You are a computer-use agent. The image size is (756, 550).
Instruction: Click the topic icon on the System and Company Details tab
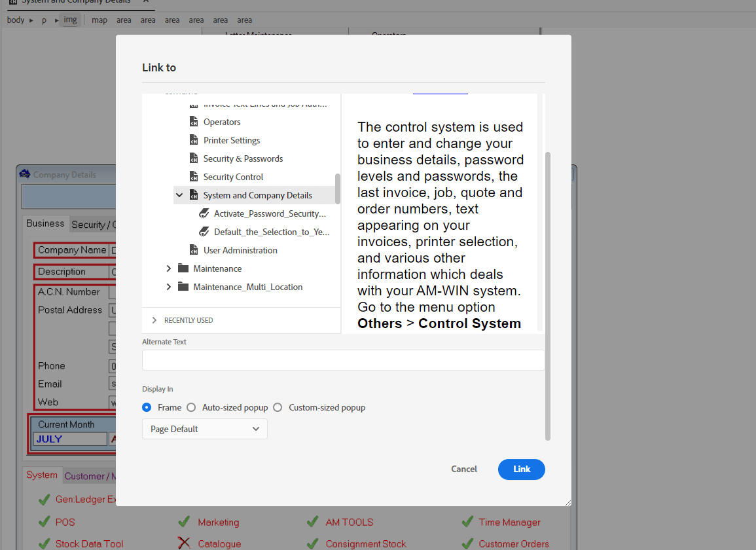[x=193, y=194]
